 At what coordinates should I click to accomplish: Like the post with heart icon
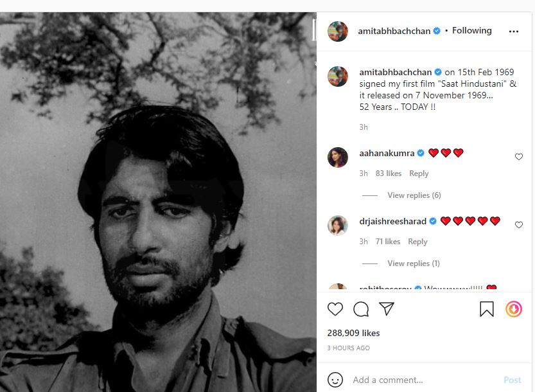335,309
